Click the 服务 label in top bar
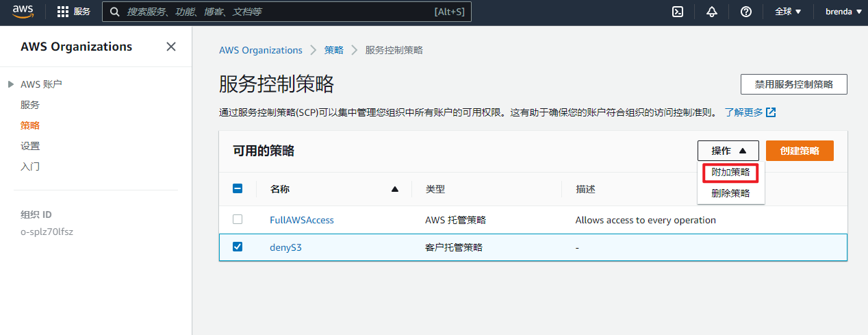 click(82, 12)
